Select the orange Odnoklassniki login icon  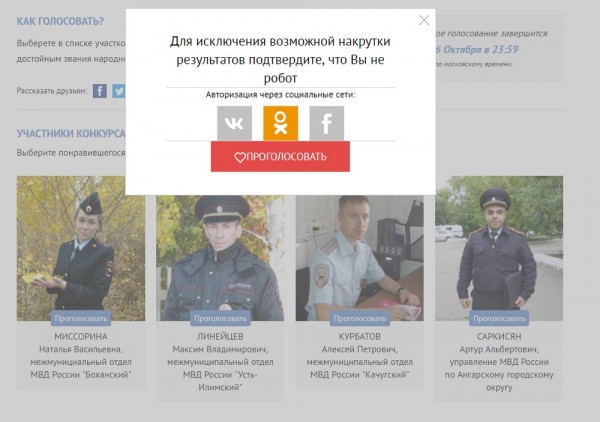[280, 123]
